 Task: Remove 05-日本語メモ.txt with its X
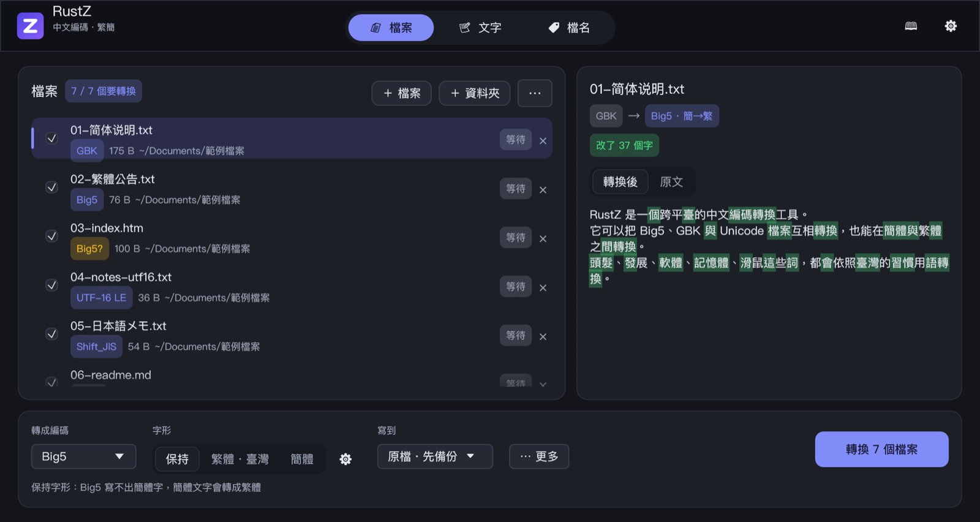pyautogui.click(x=543, y=337)
